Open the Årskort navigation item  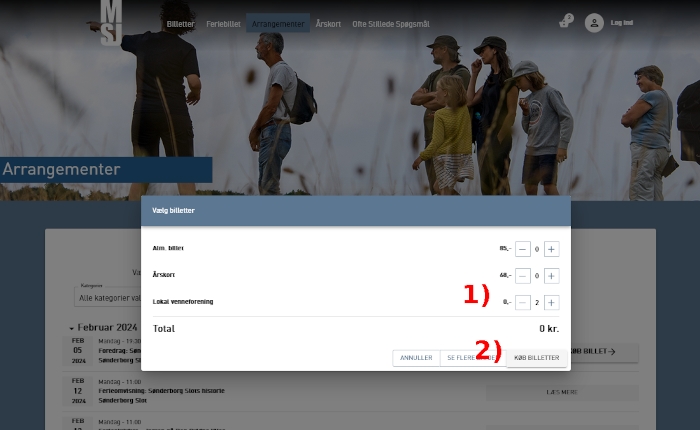tap(328, 24)
